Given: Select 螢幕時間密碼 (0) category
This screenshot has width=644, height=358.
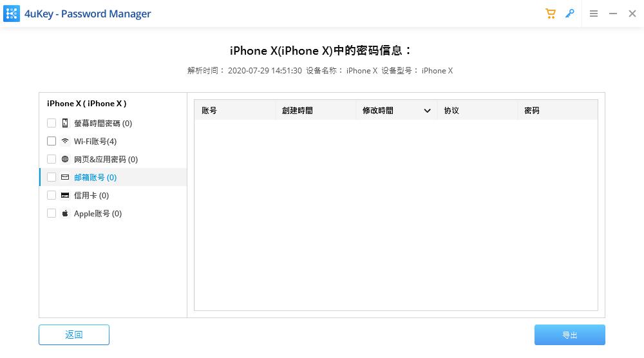Looking at the screenshot, I should pos(113,123).
